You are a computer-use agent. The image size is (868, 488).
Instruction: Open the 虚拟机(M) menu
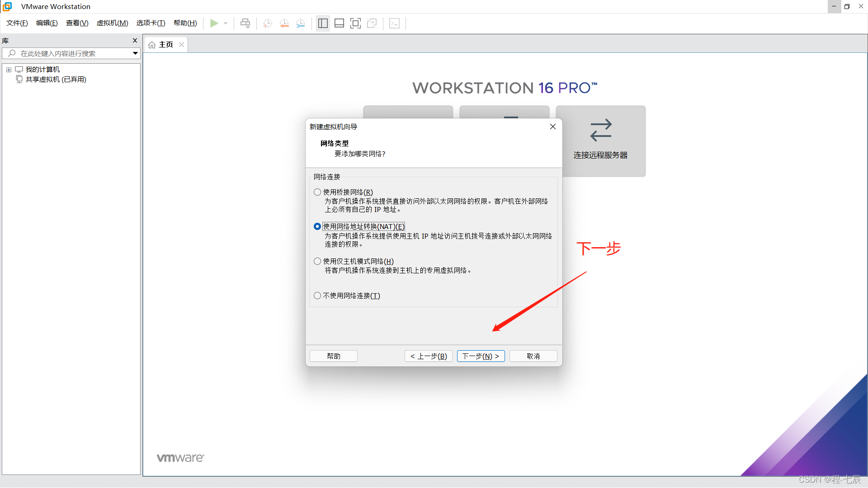point(113,23)
